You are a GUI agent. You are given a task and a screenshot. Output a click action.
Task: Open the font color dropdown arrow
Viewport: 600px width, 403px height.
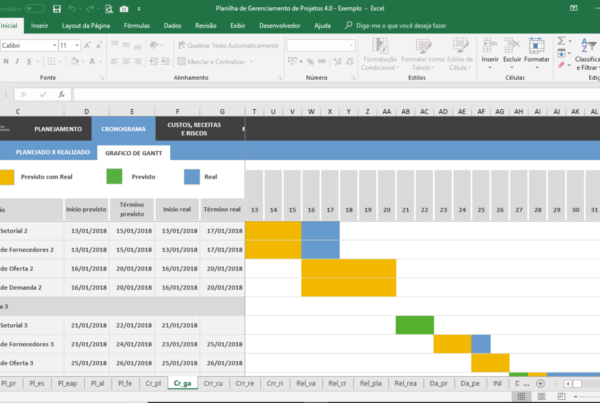click(x=101, y=61)
